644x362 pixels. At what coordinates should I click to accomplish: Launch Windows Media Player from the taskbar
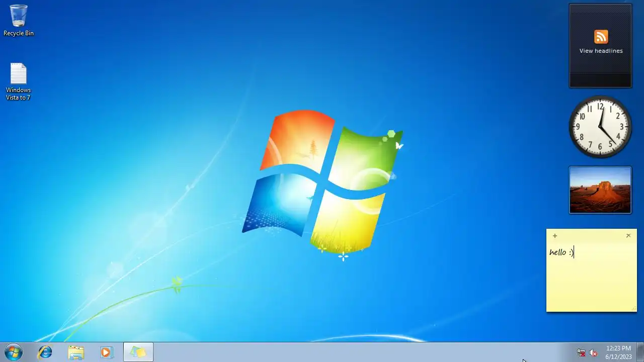pos(106,352)
